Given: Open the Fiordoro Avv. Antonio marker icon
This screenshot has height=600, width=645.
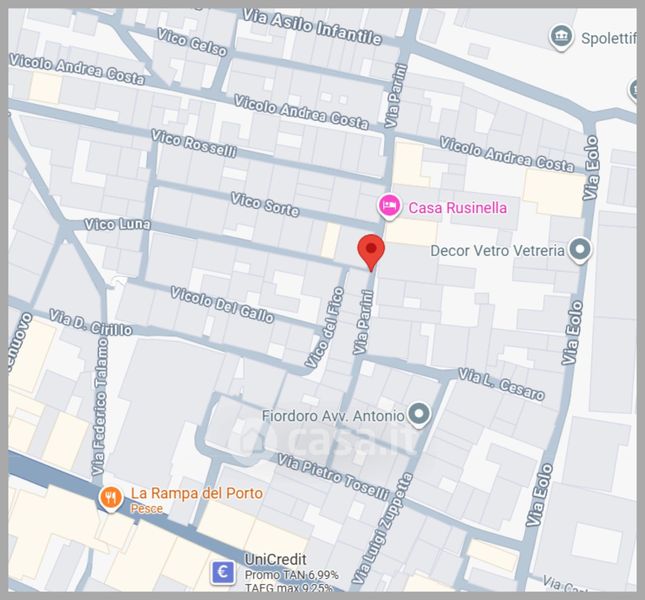Looking at the screenshot, I should tap(418, 414).
